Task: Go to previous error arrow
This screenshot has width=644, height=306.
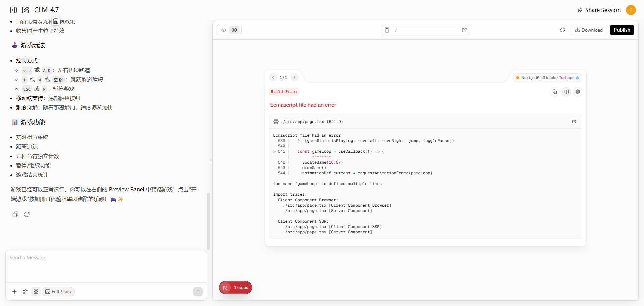Action: point(273,77)
